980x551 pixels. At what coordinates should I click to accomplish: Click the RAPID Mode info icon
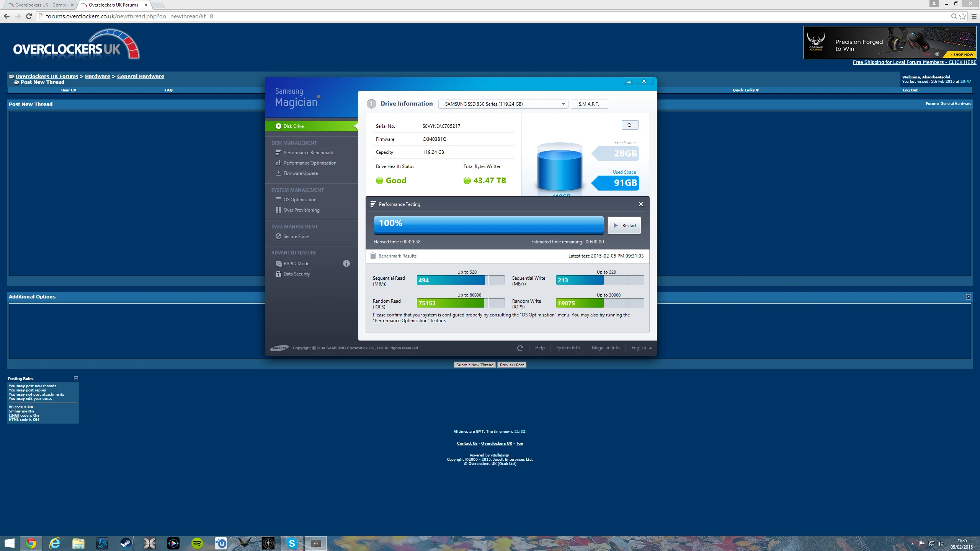click(x=346, y=263)
